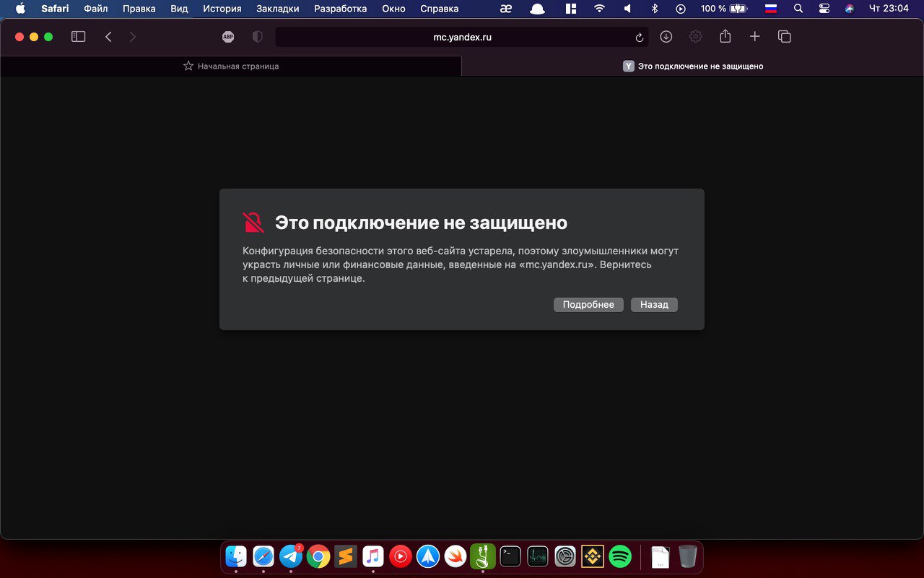Select the Это подключение не защищено tab
This screenshot has width=924, height=578.
tap(693, 66)
